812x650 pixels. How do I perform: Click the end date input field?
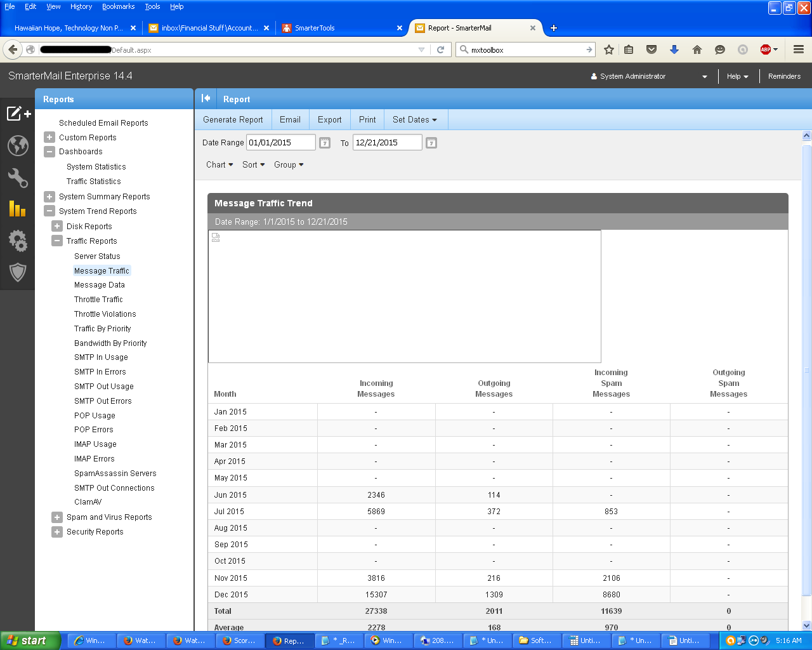[x=387, y=142]
